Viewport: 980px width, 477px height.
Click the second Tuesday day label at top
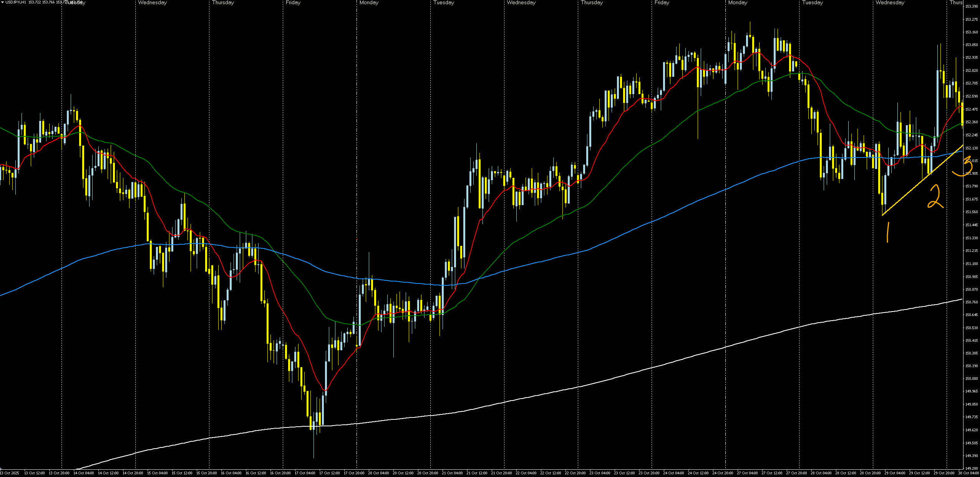pyautogui.click(x=444, y=3)
